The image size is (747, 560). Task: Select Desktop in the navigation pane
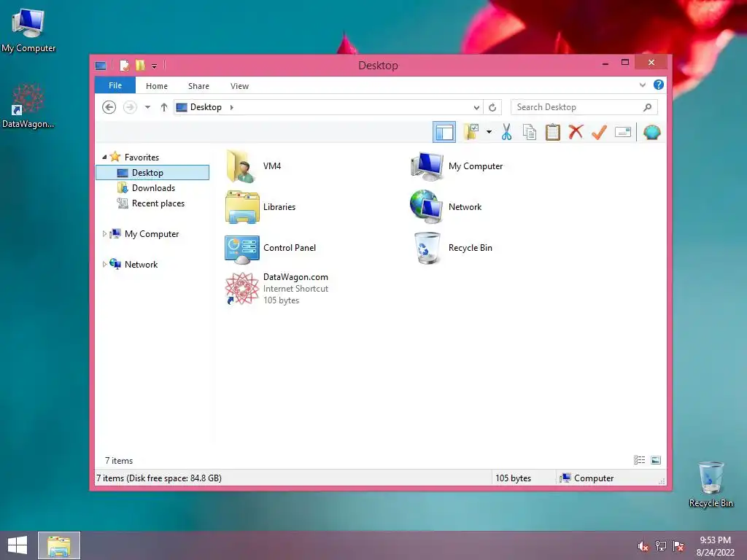(152, 172)
